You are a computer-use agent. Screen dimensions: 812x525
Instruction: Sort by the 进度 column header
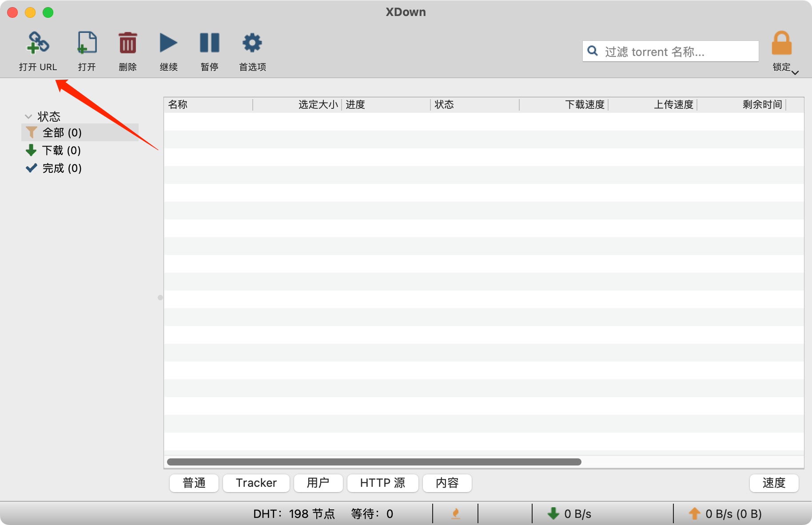coord(386,104)
